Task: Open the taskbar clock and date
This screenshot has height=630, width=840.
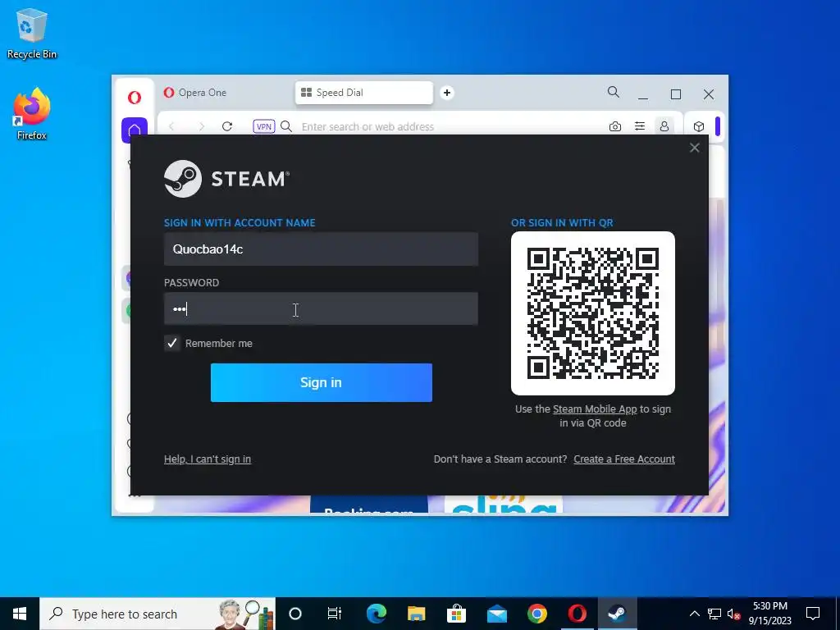Action: click(x=769, y=614)
